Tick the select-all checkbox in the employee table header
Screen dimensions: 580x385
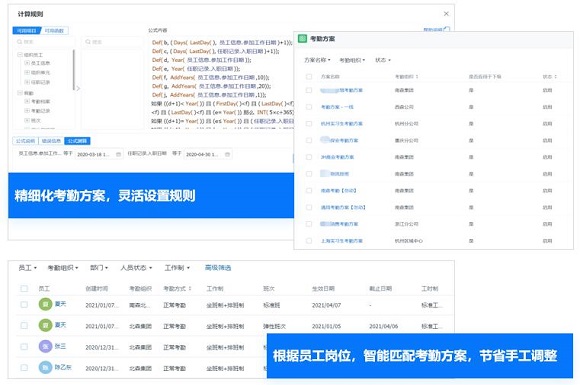coord(24,288)
